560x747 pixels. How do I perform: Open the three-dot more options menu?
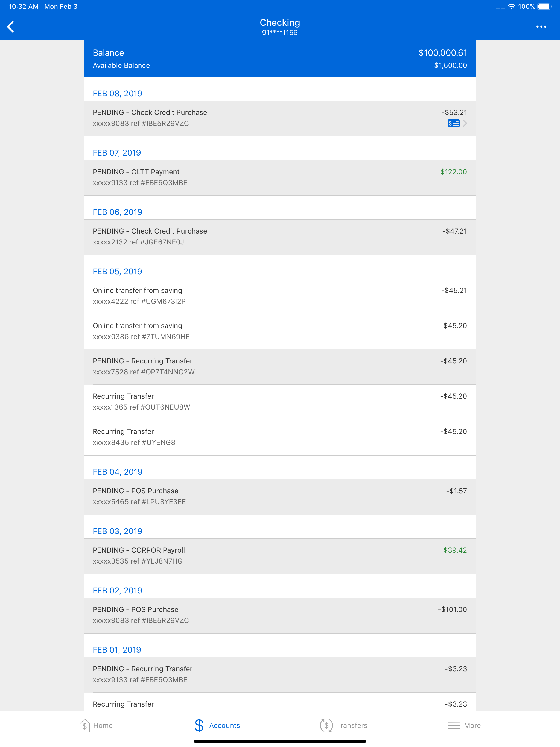[x=541, y=27]
